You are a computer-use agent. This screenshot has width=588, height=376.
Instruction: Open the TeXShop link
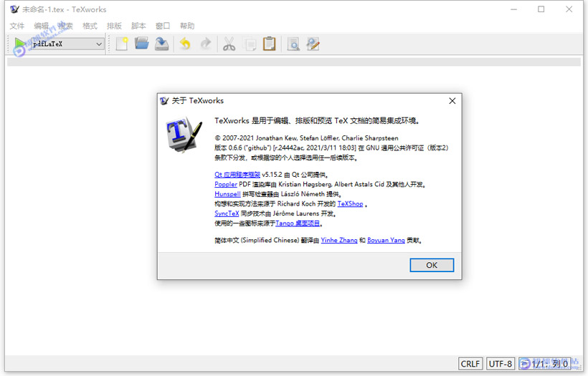coord(350,203)
